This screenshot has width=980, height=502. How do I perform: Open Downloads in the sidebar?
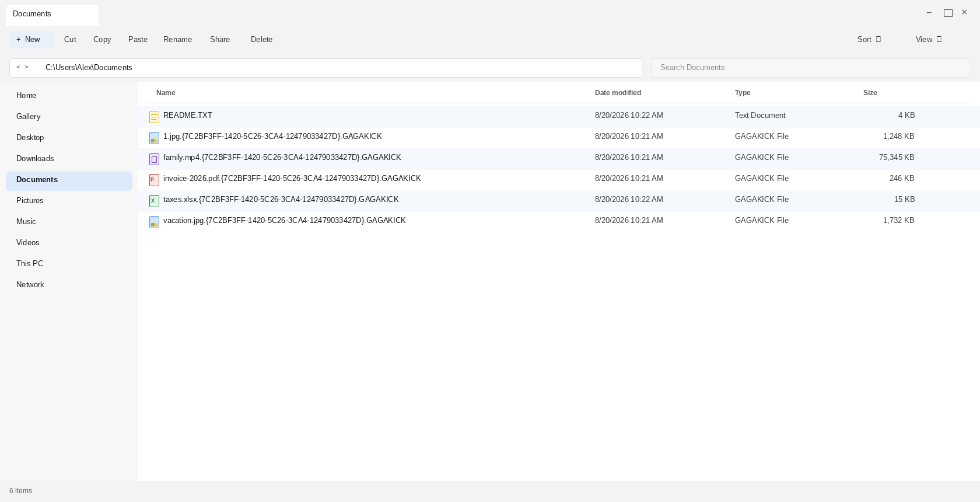pos(69,159)
